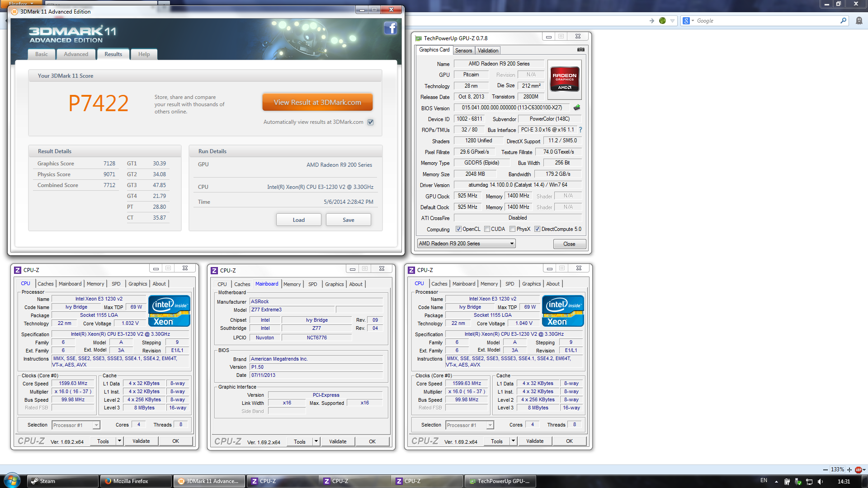Screen dimensions: 868x488
Task: Toggle the PhysX checkbox
Action: [x=512, y=229]
